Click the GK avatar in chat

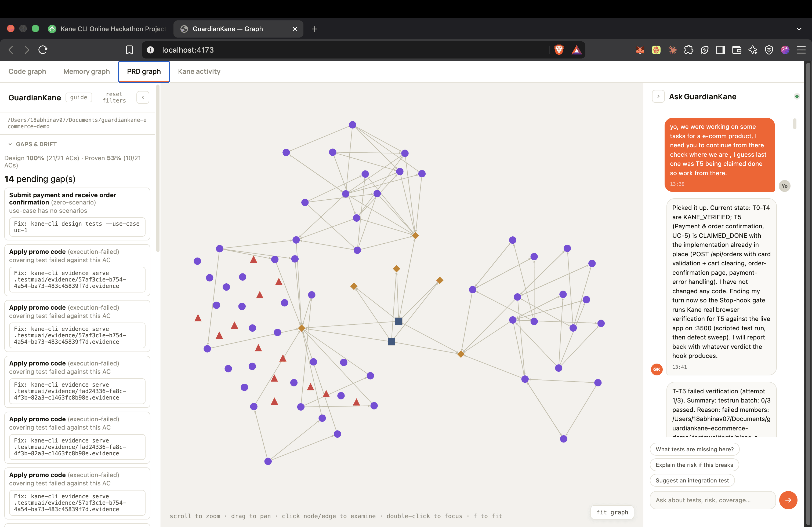tap(657, 369)
